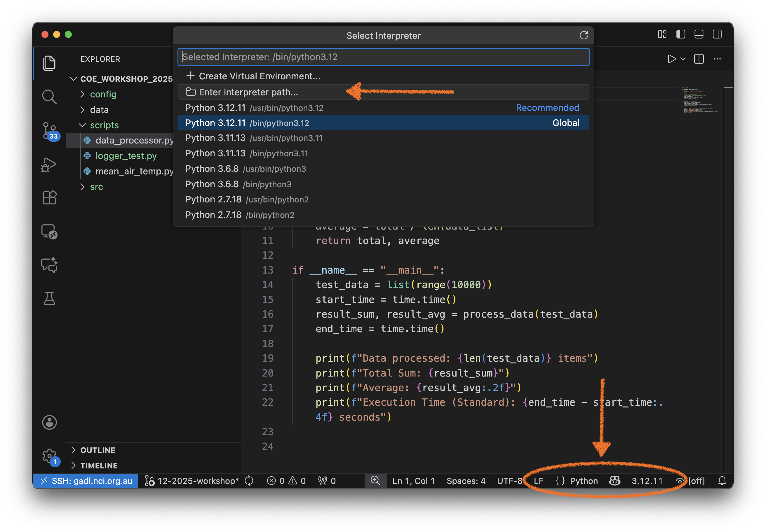Open the notifications bell

(x=722, y=481)
